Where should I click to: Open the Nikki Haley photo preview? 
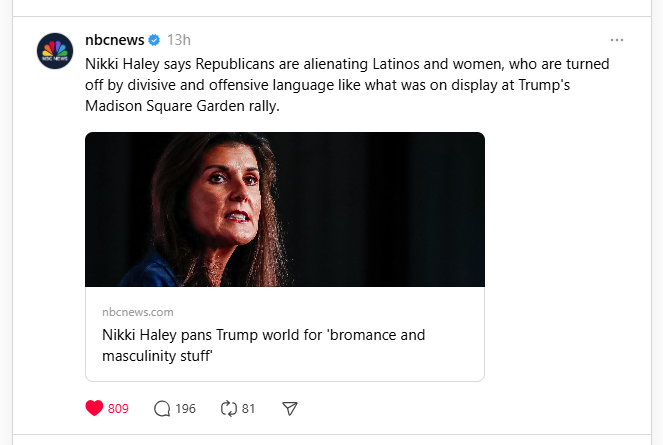pyautogui.click(x=285, y=210)
